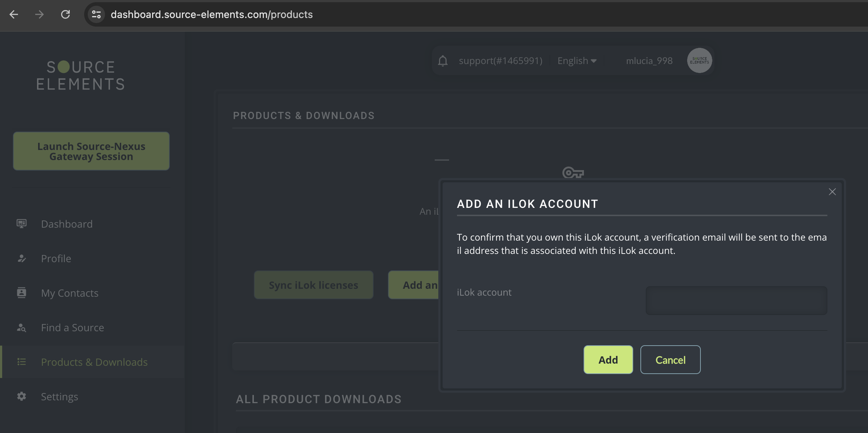Click the Dashboard monitor icon in sidebar
Screen dimensions: 868x433
(x=22, y=224)
